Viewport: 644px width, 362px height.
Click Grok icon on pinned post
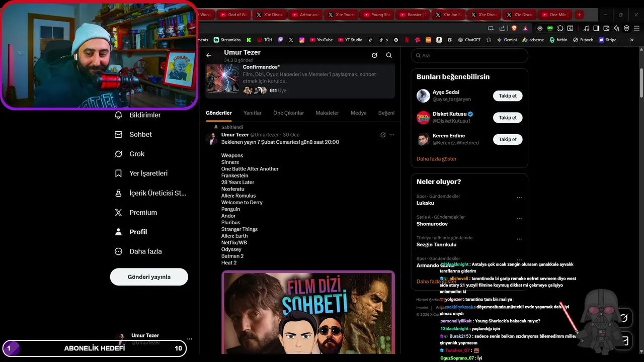(383, 135)
